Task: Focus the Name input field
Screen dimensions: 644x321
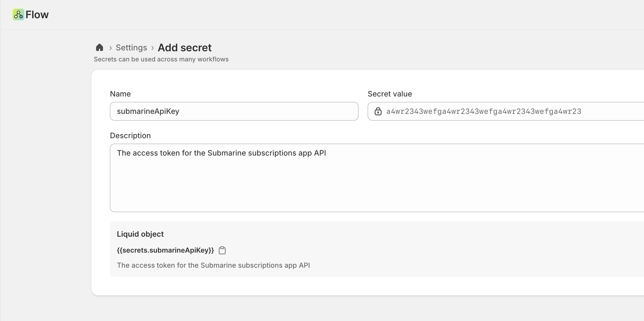Action: click(234, 111)
